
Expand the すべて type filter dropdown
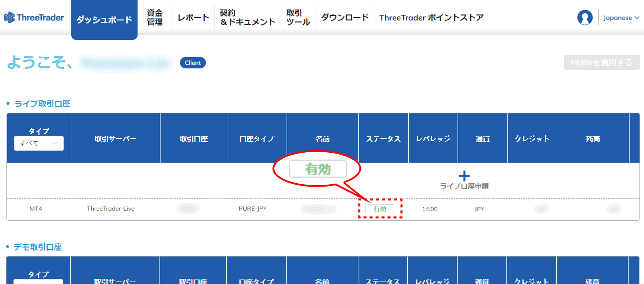[x=39, y=143]
